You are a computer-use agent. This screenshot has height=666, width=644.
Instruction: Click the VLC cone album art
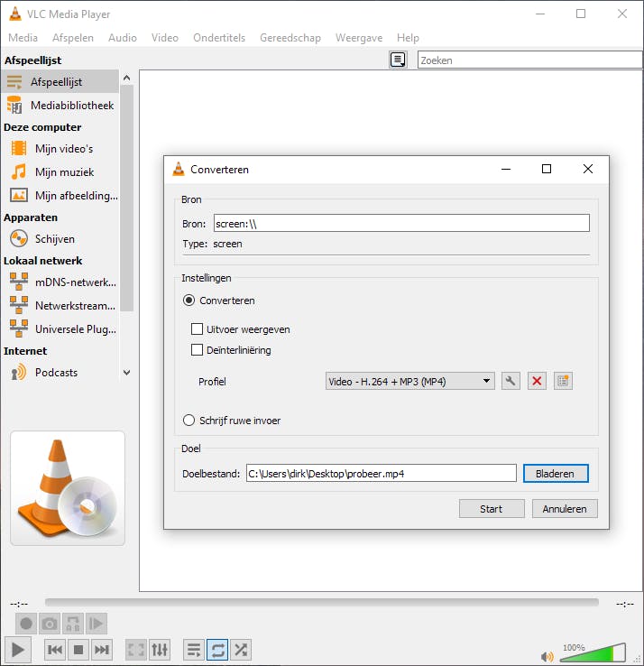coord(68,488)
